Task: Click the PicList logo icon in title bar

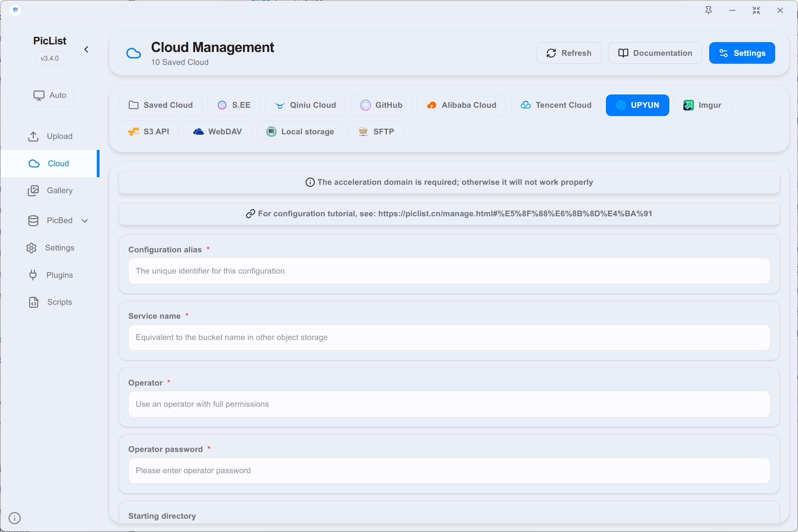Action: click(x=15, y=10)
